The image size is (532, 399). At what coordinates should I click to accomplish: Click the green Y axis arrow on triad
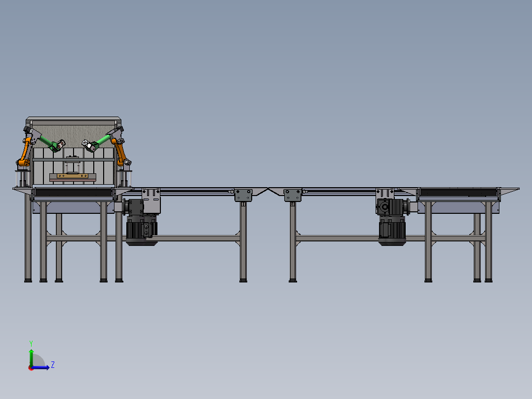pyautogui.click(x=31, y=354)
